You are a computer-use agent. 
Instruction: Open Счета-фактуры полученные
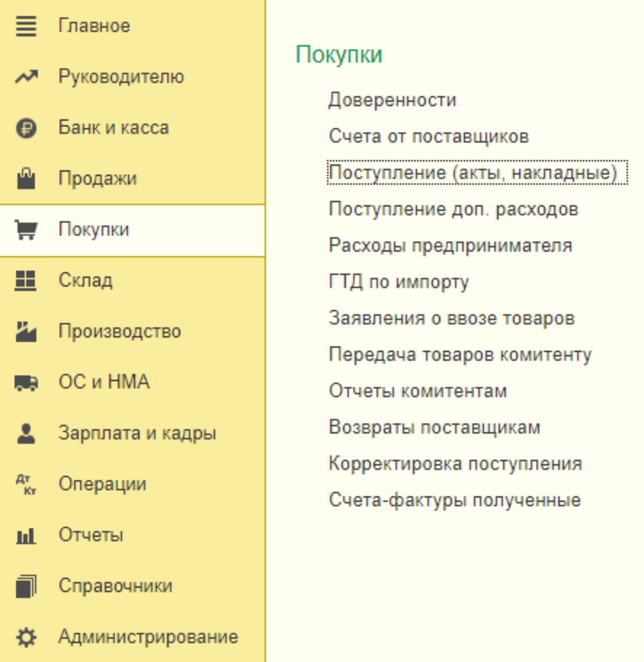click(455, 500)
